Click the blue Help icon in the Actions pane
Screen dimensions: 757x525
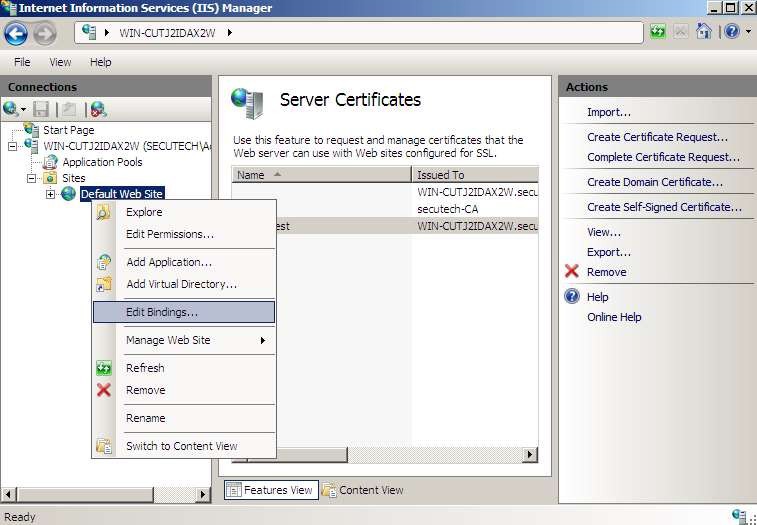(572, 296)
